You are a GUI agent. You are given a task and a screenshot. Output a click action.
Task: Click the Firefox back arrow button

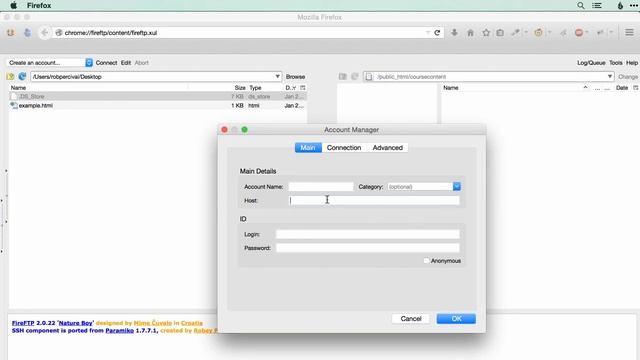tap(44, 33)
